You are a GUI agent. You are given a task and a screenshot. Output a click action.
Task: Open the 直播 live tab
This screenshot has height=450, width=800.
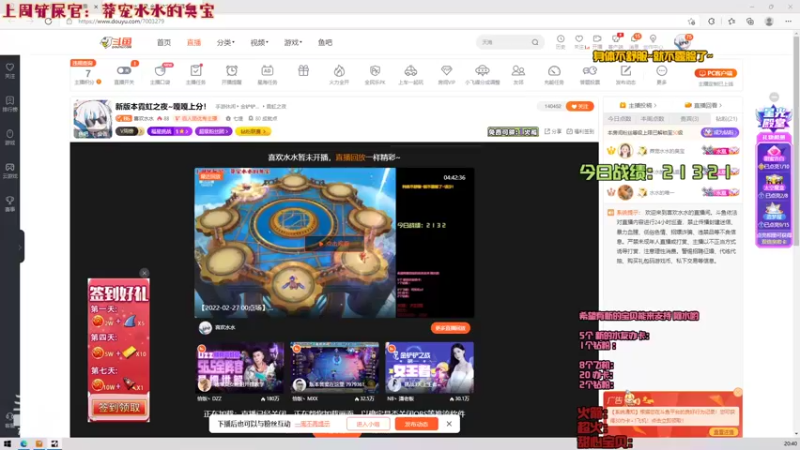[194, 42]
